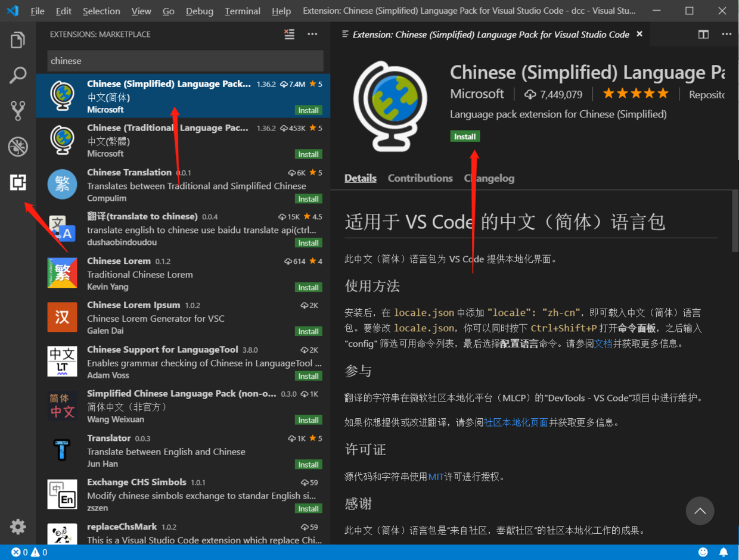This screenshot has width=739, height=560.
Task: Click the feedback smiley in status bar
Action: point(703,552)
